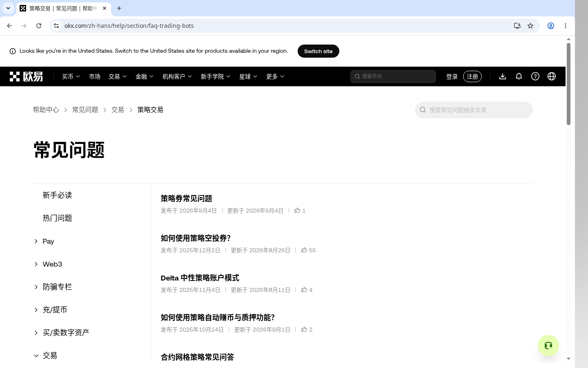This screenshot has height=368, width=588.
Task: Open the tab search dropdown arrow
Action: click(x=8, y=8)
